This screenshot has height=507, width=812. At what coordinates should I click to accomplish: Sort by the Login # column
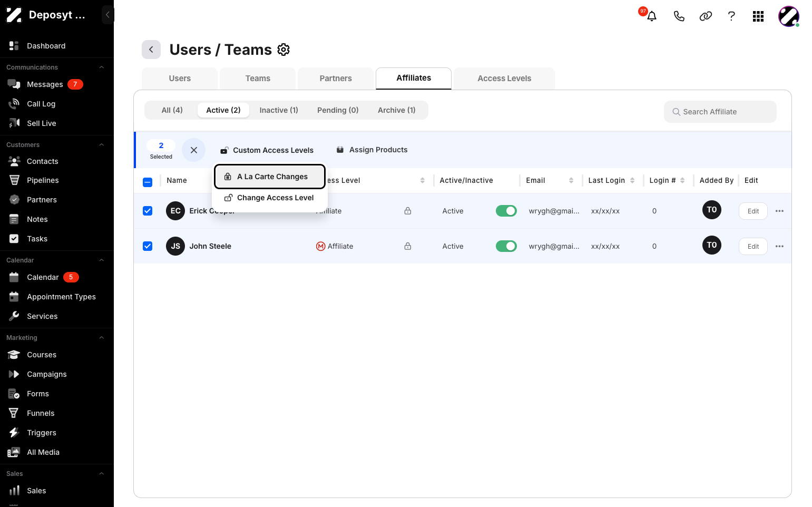point(682,180)
